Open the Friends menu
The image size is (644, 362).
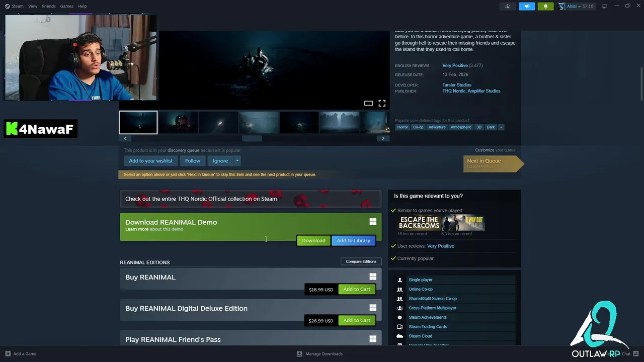[x=49, y=6]
